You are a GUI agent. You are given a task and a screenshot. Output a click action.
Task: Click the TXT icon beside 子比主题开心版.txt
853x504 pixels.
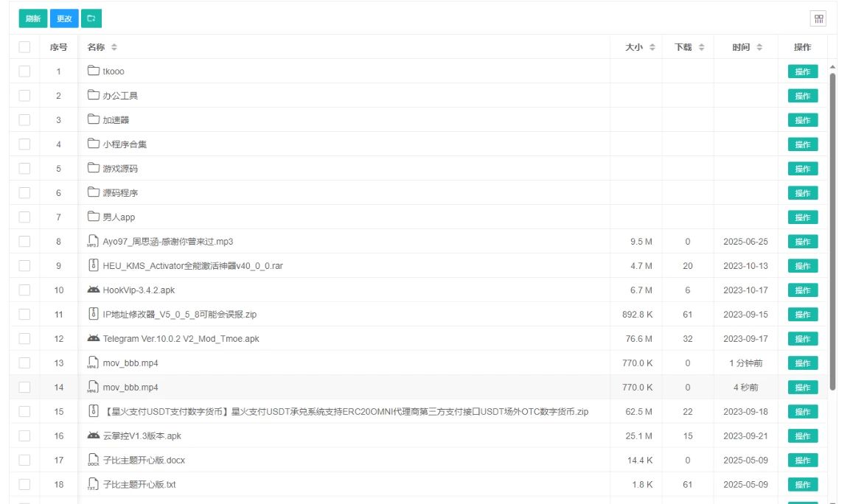(92, 484)
